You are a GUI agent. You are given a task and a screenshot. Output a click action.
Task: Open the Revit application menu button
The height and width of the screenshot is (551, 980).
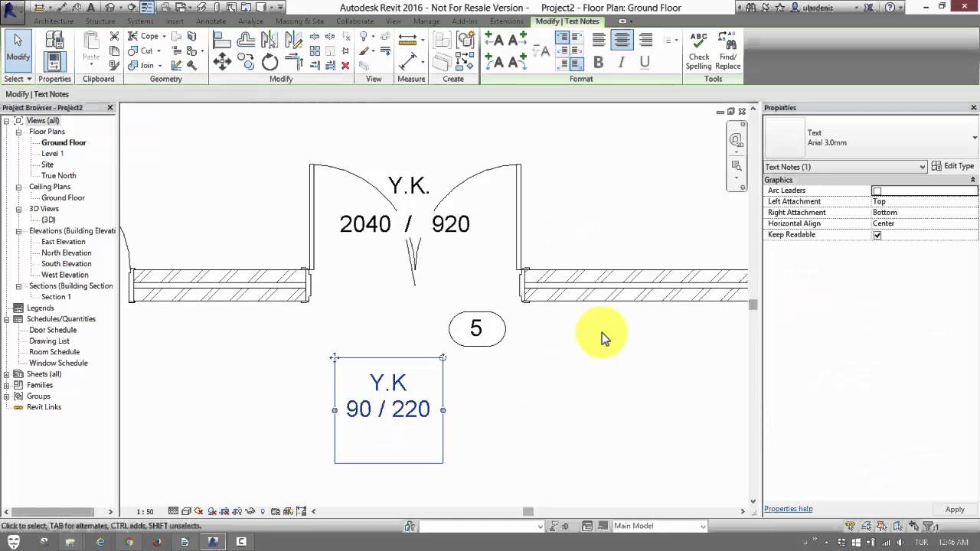(12, 11)
